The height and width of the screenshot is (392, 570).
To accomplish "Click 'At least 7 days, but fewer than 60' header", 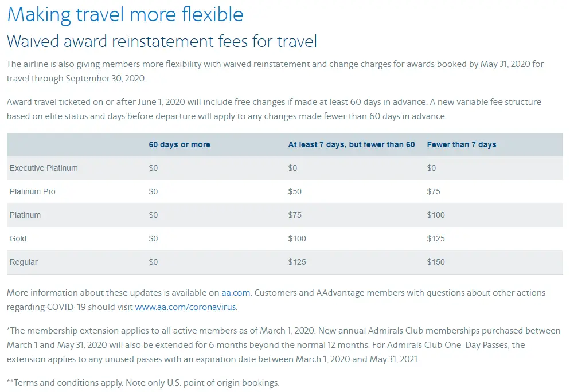I will pos(351,144).
